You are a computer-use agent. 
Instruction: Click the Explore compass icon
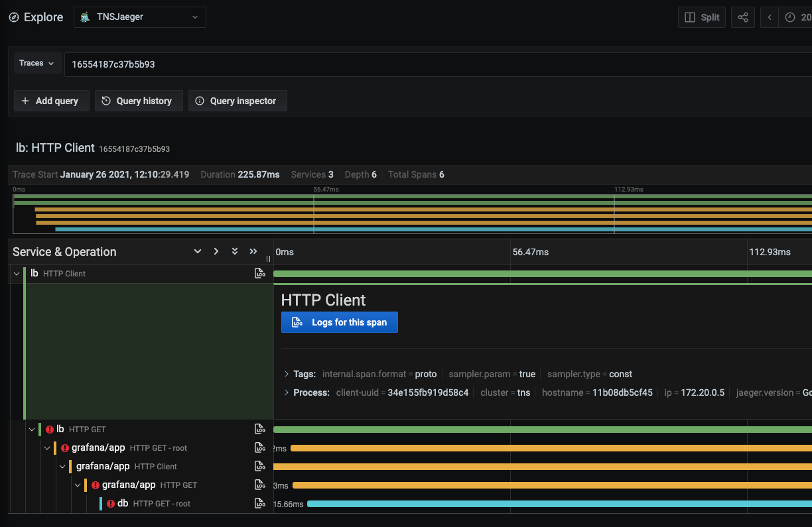click(x=14, y=17)
